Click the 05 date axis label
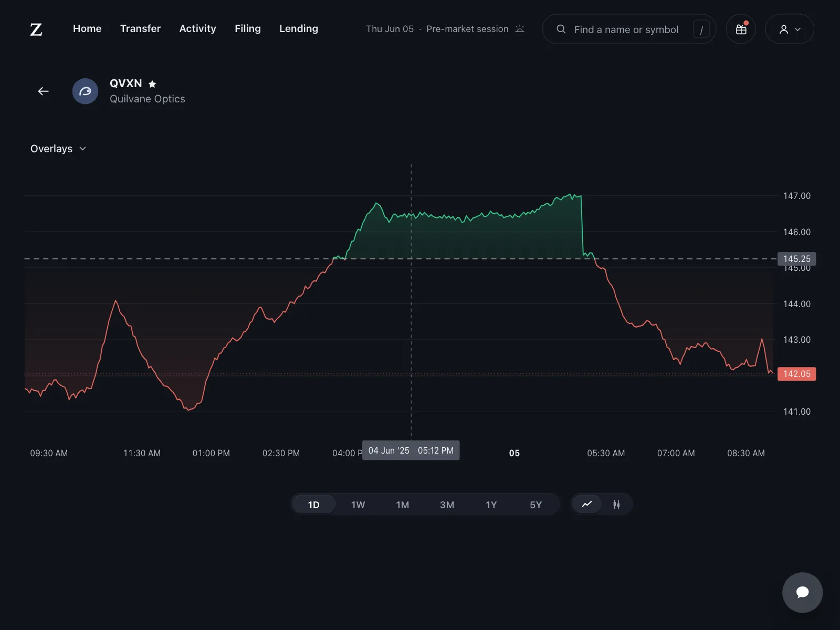 pyautogui.click(x=514, y=453)
